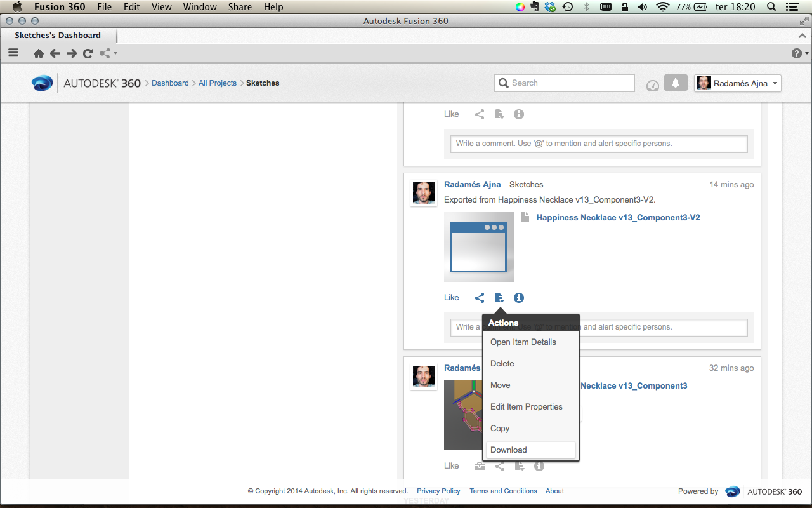The image size is (812, 508).
Task: Navigate back with the left arrow
Action: 55,53
